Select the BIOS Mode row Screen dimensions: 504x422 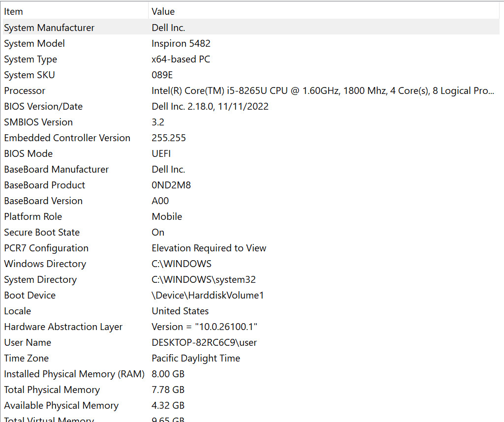pos(251,153)
